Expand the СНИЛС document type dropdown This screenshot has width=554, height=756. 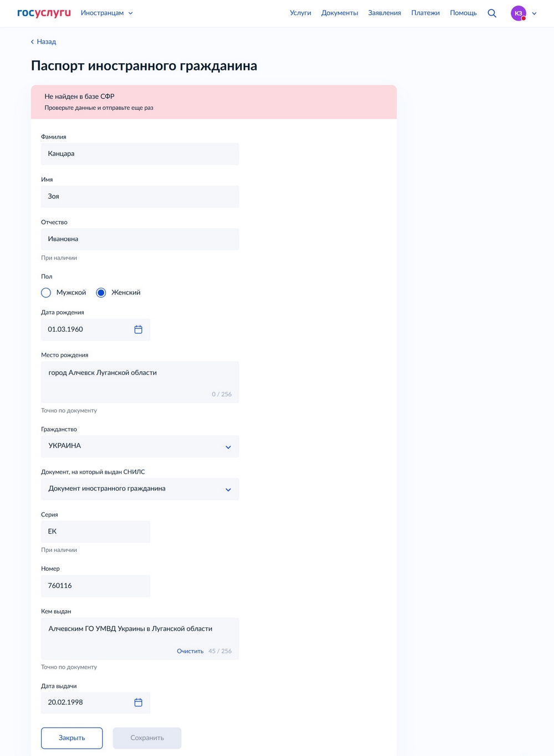click(140, 489)
